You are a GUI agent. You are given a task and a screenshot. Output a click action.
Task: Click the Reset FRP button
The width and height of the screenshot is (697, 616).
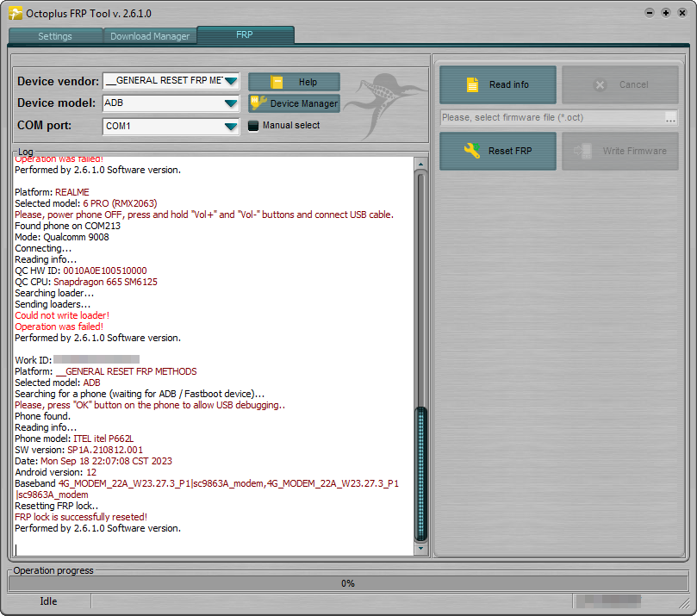498,151
